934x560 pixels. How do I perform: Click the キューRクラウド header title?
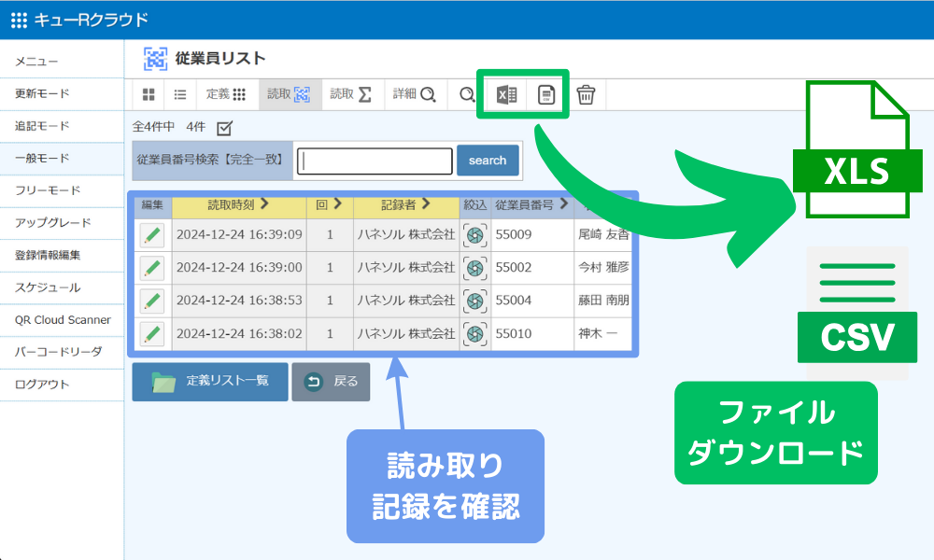[91, 21]
